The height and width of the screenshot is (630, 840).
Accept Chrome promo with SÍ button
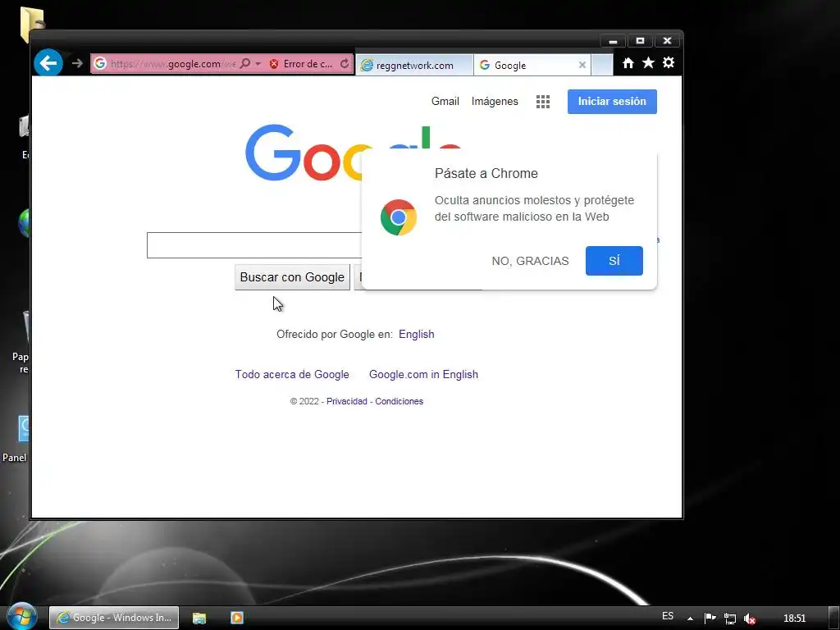(x=614, y=261)
